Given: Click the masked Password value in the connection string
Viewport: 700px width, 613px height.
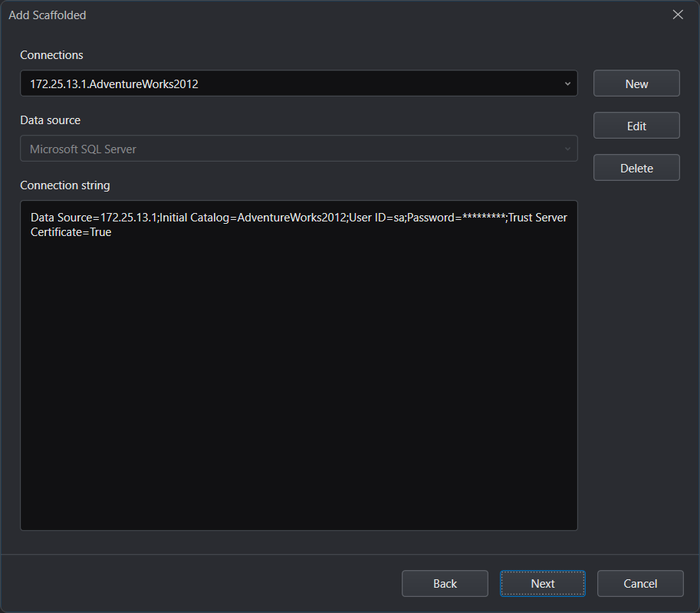Looking at the screenshot, I should [x=484, y=218].
